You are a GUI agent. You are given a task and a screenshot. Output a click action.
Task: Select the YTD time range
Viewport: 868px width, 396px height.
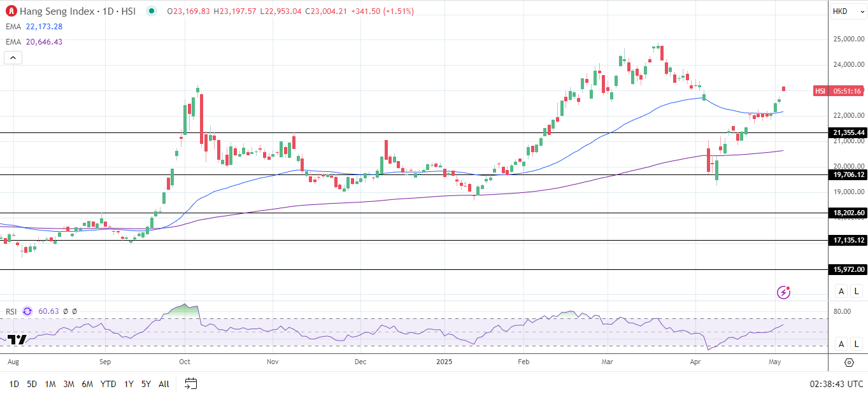tap(108, 384)
